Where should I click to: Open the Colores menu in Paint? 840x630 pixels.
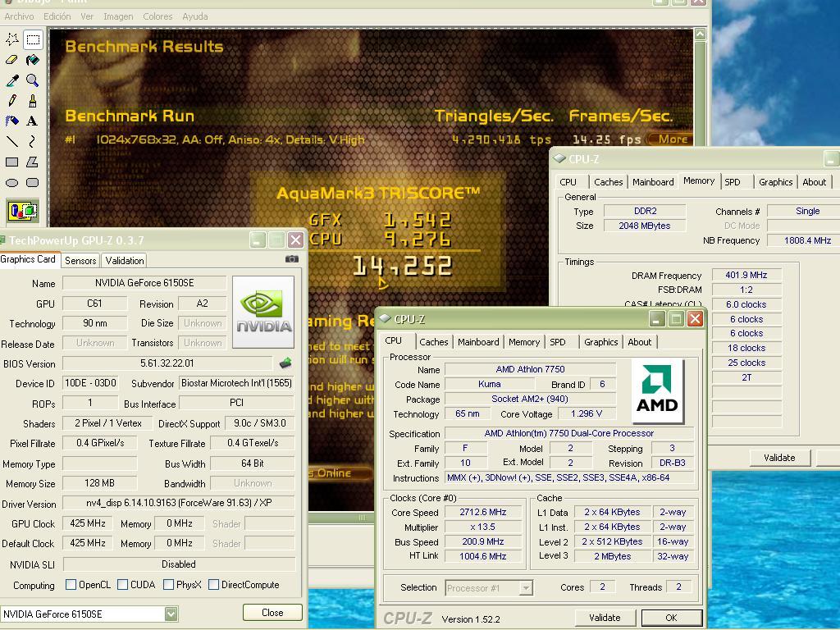coord(157,16)
